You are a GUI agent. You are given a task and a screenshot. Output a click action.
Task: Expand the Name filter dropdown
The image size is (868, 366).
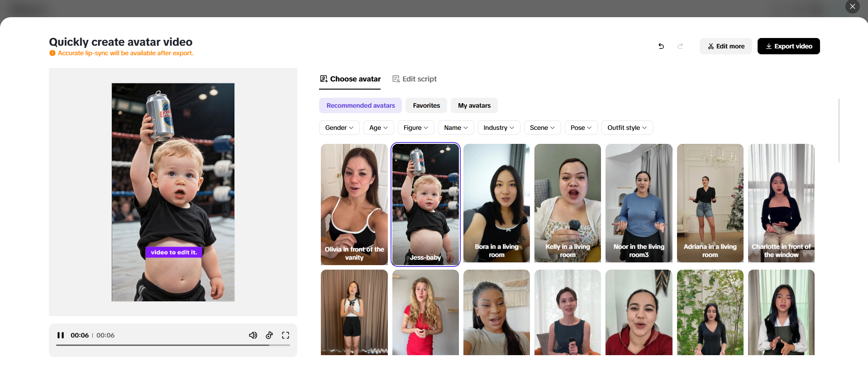[x=456, y=128]
